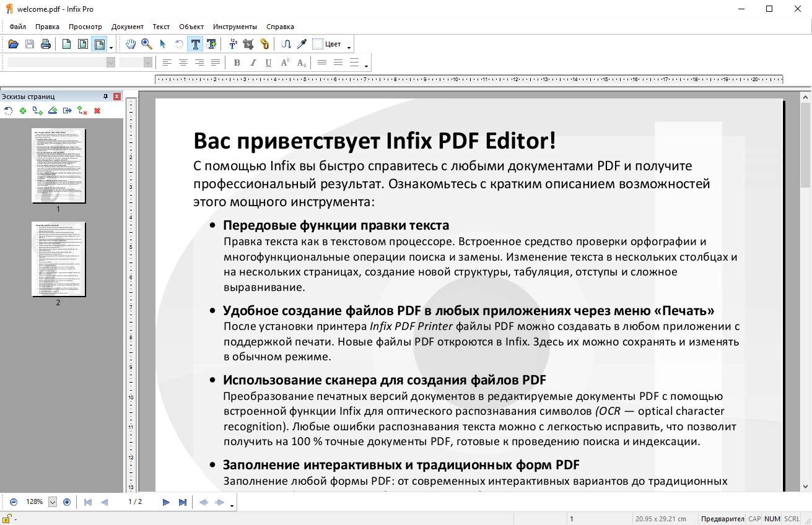Apply subscript formatting

(301, 63)
